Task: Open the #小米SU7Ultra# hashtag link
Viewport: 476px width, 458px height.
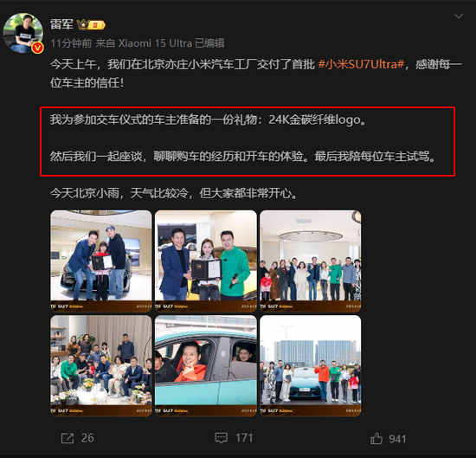Action: point(361,64)
